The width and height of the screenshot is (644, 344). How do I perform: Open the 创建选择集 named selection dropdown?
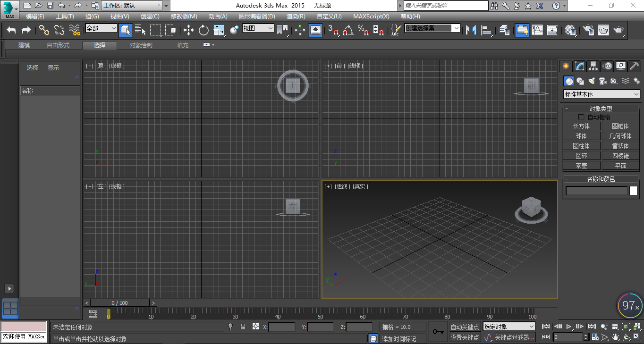point(432,28)
